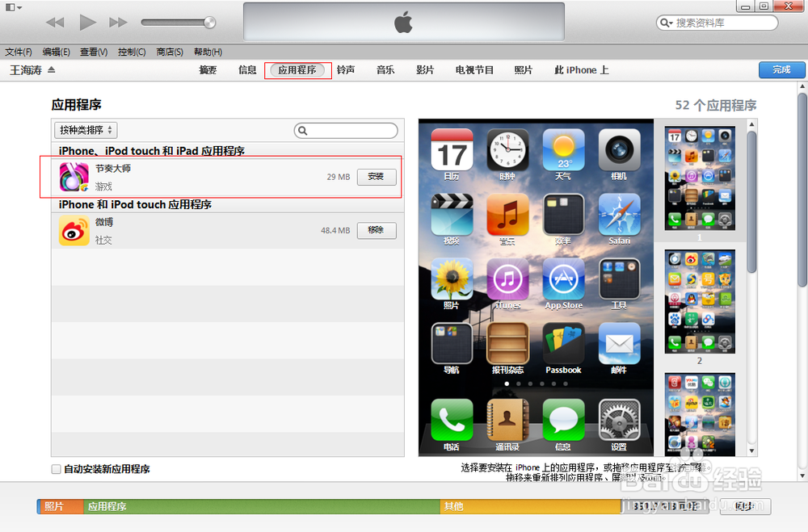This screenshot has height=532, width=808.
Task: Click the blue 完成 button
Action: [781, 70]
